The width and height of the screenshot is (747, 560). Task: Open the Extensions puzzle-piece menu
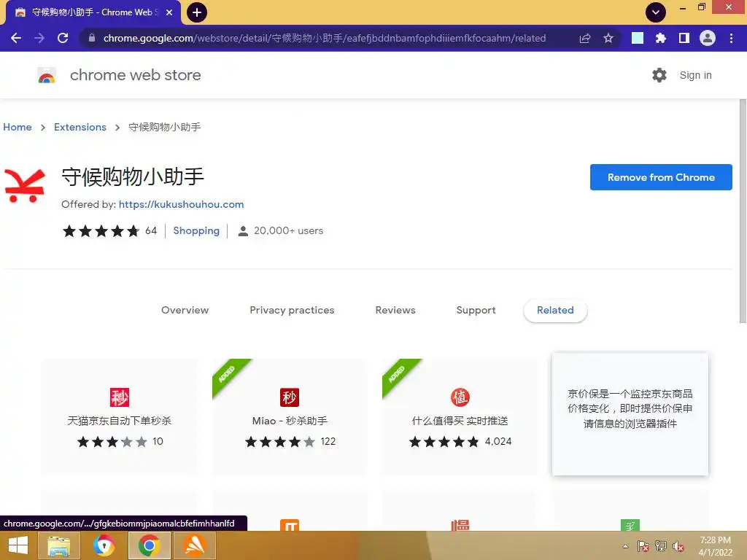pyautogui.click(x=661, y=38)
